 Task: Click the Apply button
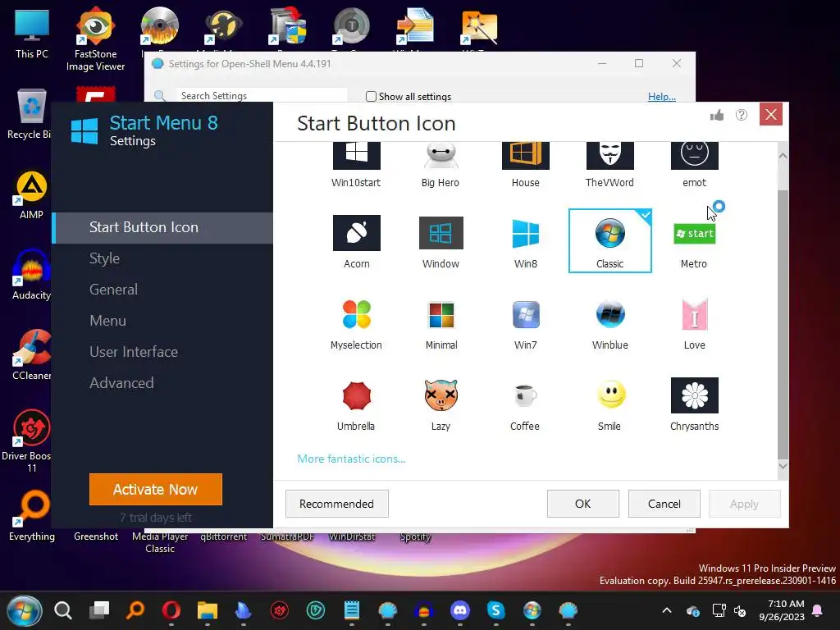(745, 504)
